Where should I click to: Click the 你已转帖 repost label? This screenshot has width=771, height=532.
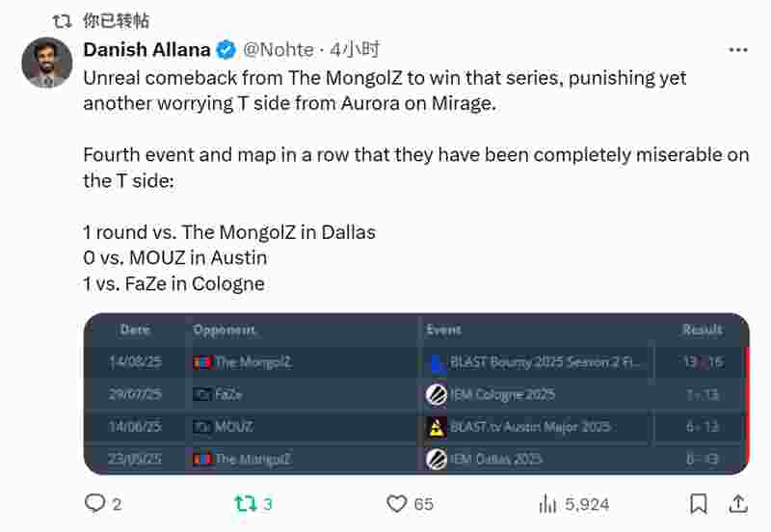pos(116,20)
